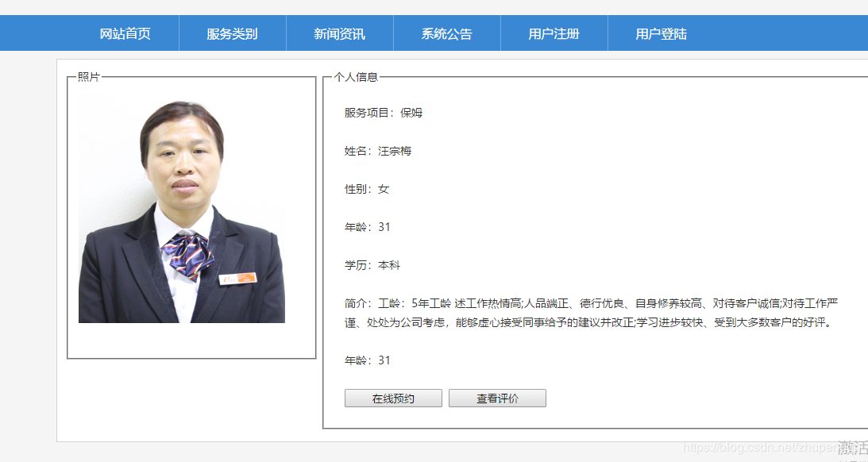This screenshot has height=462, width=868.
Task: Click the 在线预约 button
Action: pyautogui.click(x=393, y=398)
